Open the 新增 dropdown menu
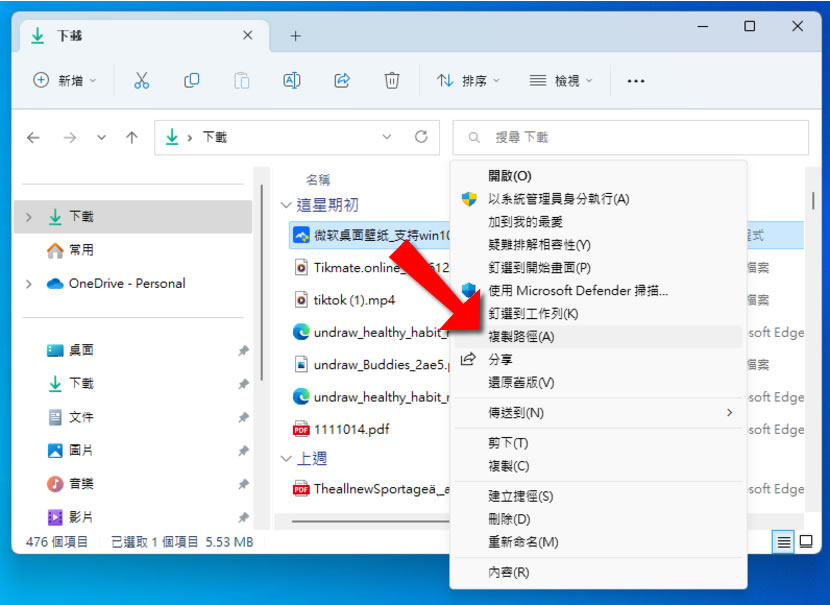Screen dimensions: 830x605 tap(65, 81)
